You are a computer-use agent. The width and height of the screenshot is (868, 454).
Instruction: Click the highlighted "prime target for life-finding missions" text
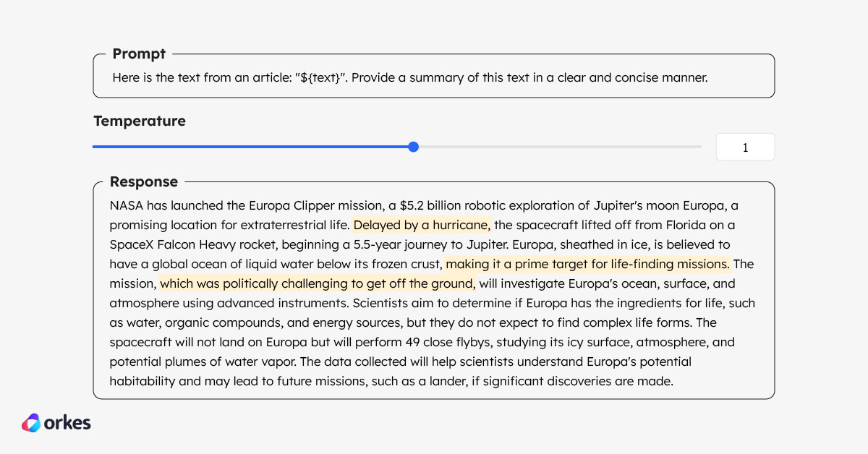click(x=587, y=264)
